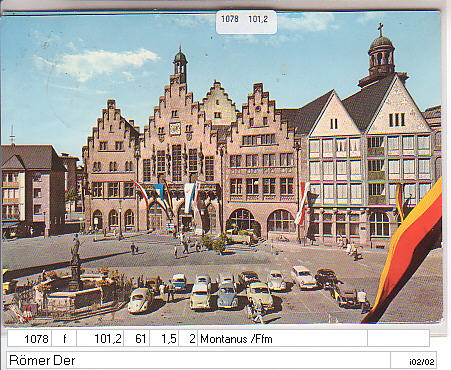Screen dimensions: 451x370
Task: Click the blue car in the front row
Action: coord(228,296)
